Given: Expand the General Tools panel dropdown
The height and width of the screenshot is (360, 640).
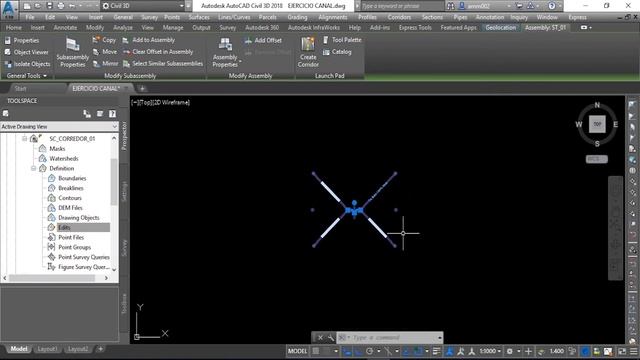Looking at the screenshot, I should click(27, 76).
